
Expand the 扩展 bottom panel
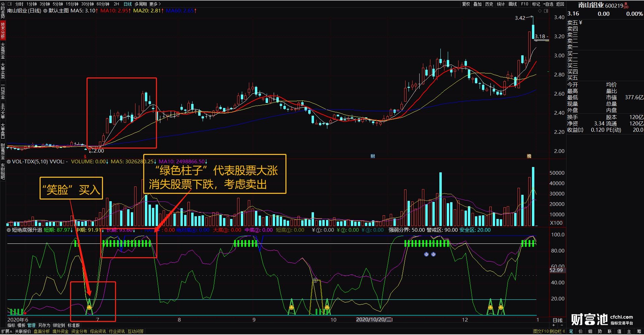point(6,332)
